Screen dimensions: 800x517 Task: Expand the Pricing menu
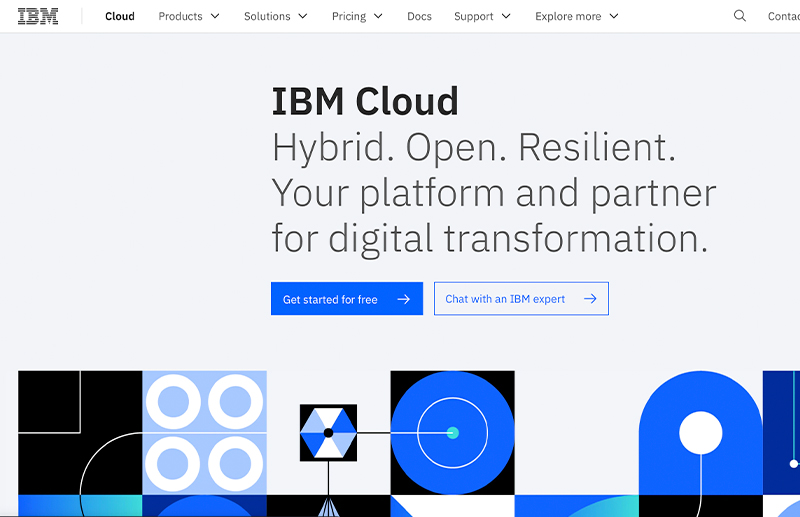(357, 16)
